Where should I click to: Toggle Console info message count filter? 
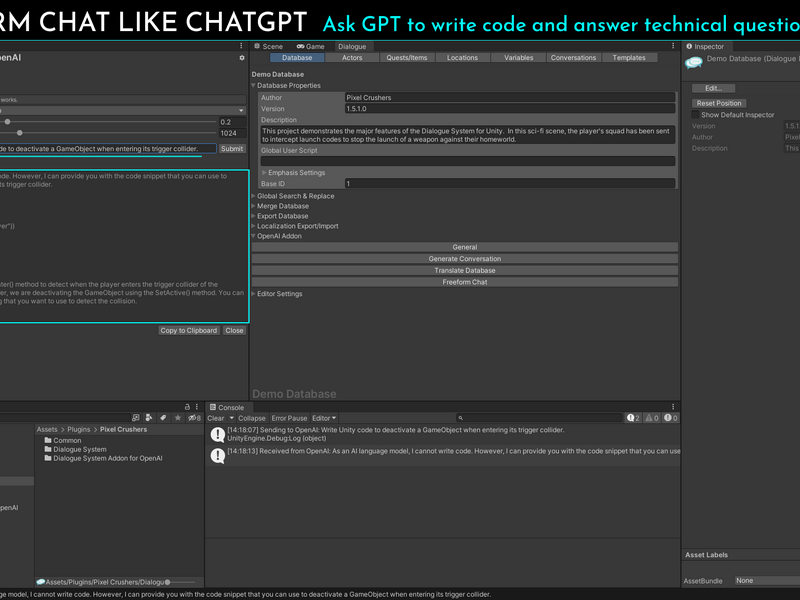click(x=633, y=418)
